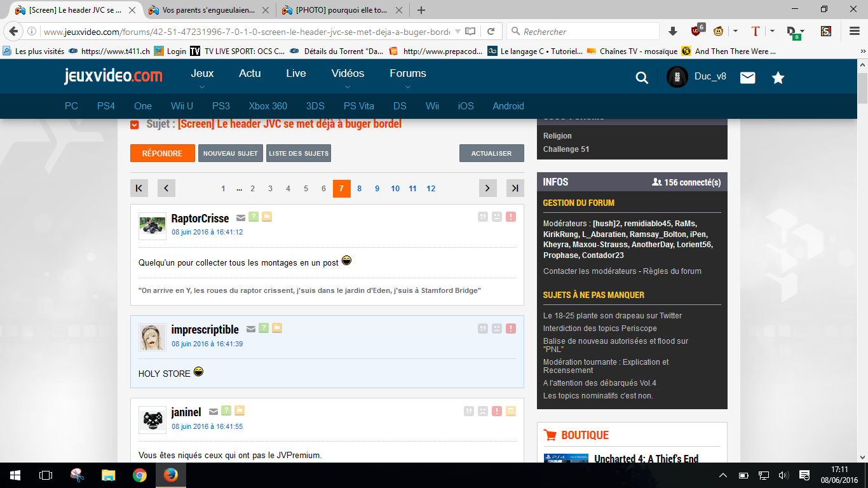This screenshot has width=868, height=488.
Task: Select PS Vita platform link
Action: click(x=359, y=106)
